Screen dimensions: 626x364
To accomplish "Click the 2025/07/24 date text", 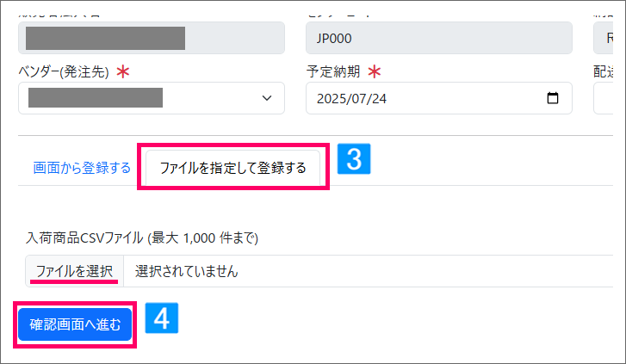I will tap(352, 98).
